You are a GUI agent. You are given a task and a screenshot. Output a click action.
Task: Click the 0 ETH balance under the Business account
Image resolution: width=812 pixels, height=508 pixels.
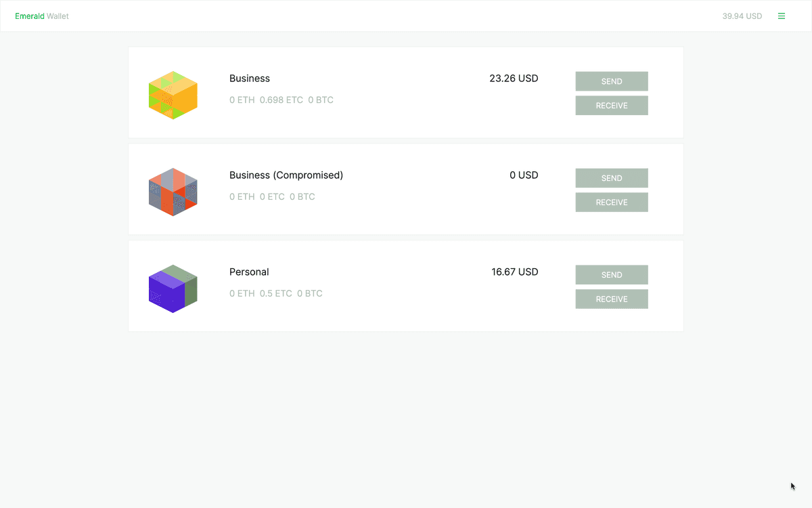tap(242, 100)
